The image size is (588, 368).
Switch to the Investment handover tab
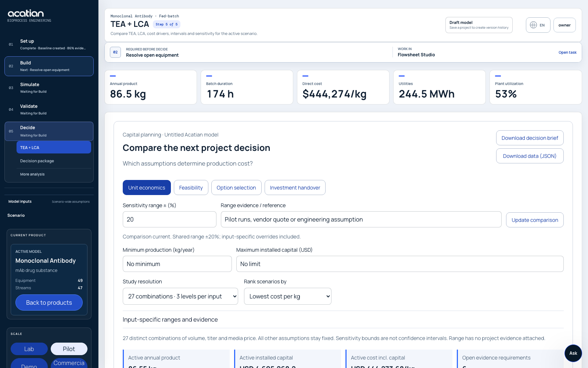pos(295,188)
